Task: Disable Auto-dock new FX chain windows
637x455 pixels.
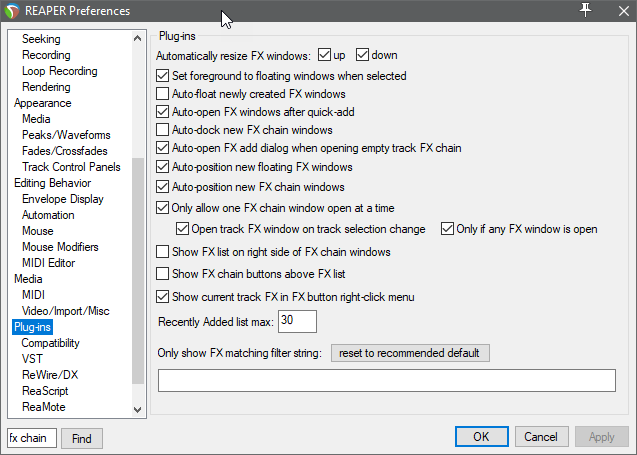Action: click(164, 130)
